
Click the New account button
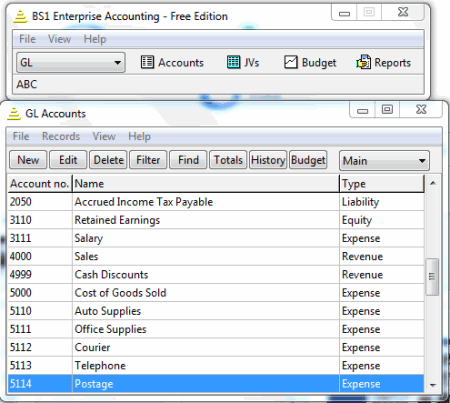click(x=28, y=160)
